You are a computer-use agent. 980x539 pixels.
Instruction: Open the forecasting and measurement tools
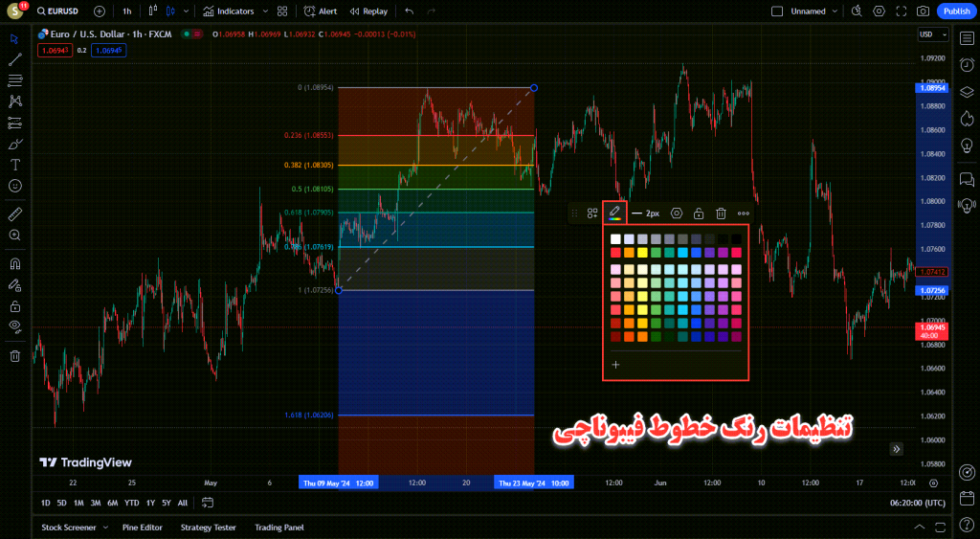[x=15, y=124]
